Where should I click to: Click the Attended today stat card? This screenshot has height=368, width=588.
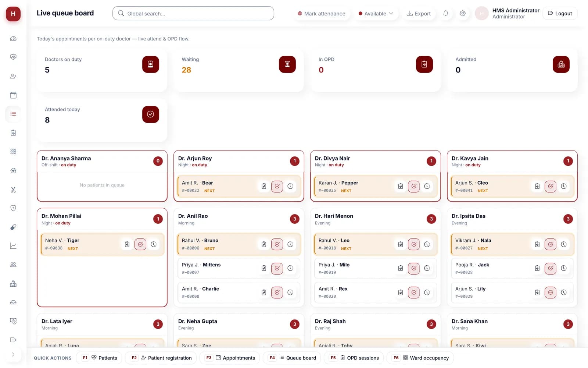(102, 120)
